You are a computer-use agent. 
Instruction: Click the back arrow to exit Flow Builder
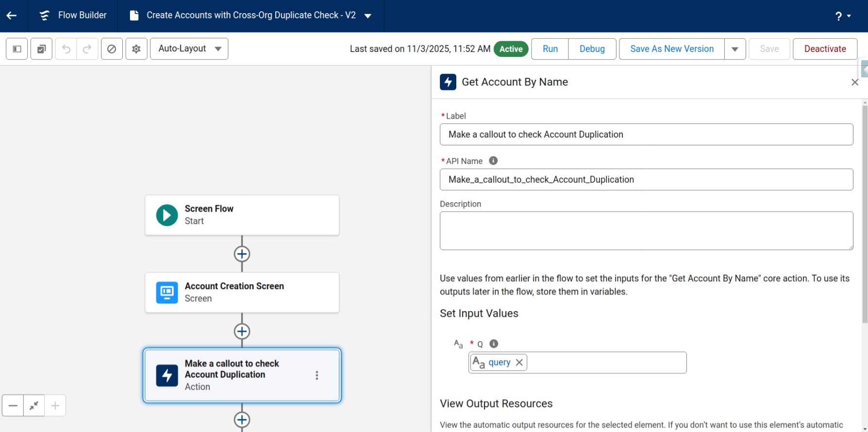12,16
